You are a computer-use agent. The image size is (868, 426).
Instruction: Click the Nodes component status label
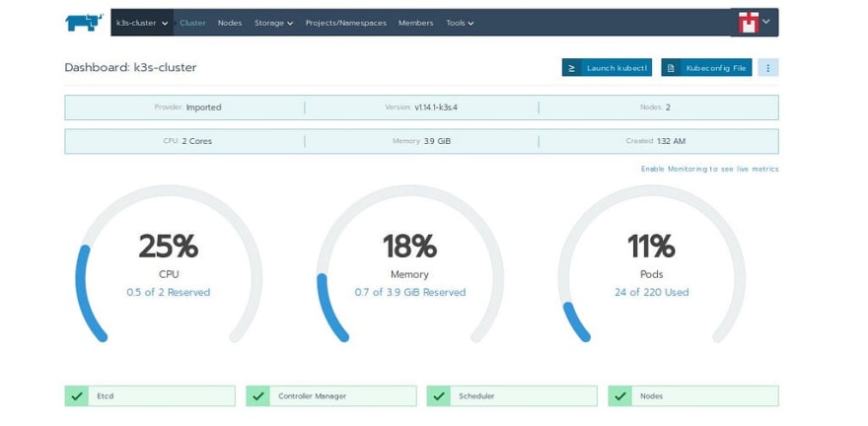[652, 396]
